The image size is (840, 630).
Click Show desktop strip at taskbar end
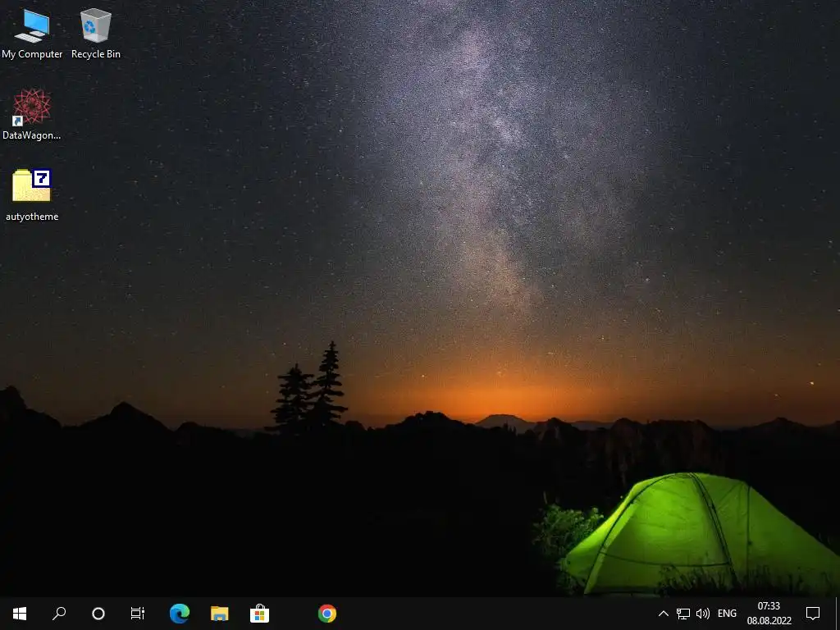(838, 614)
